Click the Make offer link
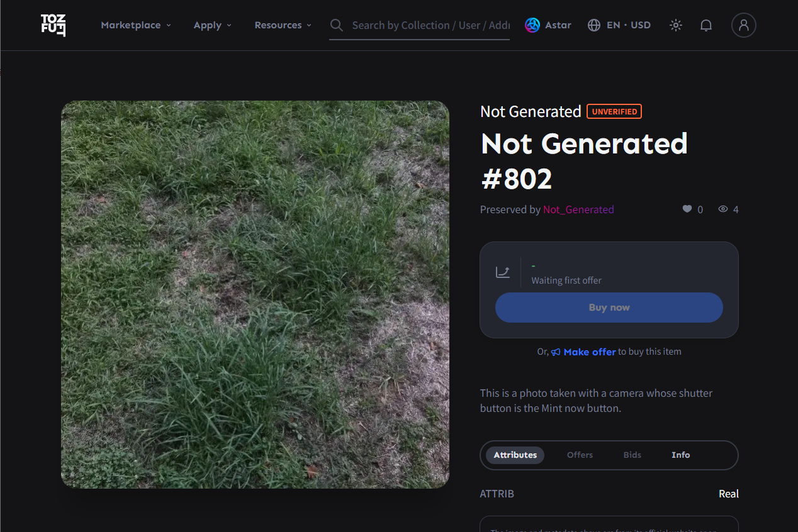The image size is (798, 532). [589, 352]
